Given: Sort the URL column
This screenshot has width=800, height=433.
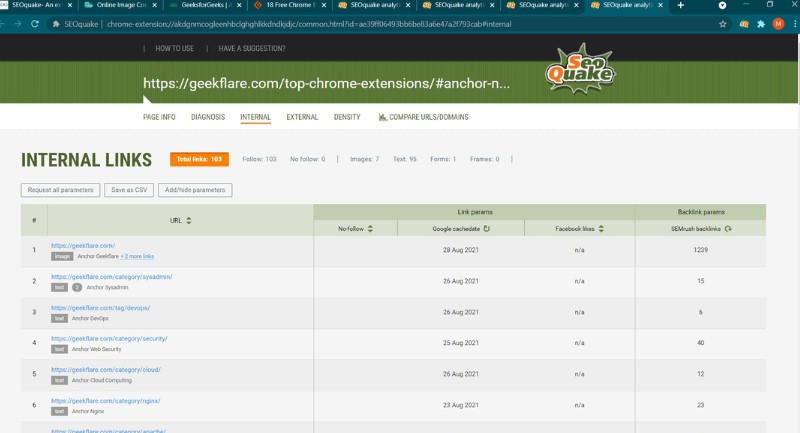Looking at the screenshot, I should [x=189, y=220].
